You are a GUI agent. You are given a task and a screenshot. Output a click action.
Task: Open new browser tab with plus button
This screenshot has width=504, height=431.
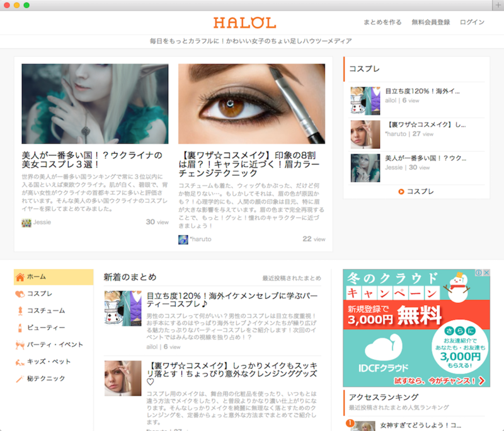coord(498,5)
